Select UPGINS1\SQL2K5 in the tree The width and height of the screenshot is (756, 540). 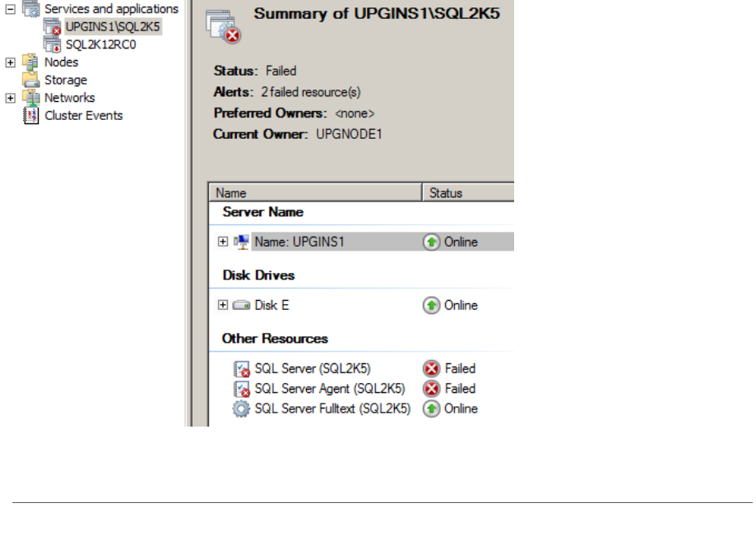point(113,26)
